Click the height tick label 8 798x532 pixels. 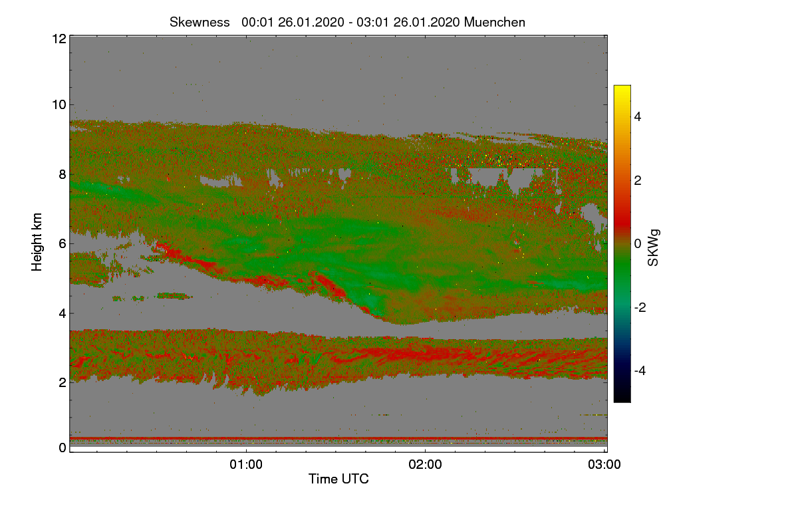coord(63,174)
